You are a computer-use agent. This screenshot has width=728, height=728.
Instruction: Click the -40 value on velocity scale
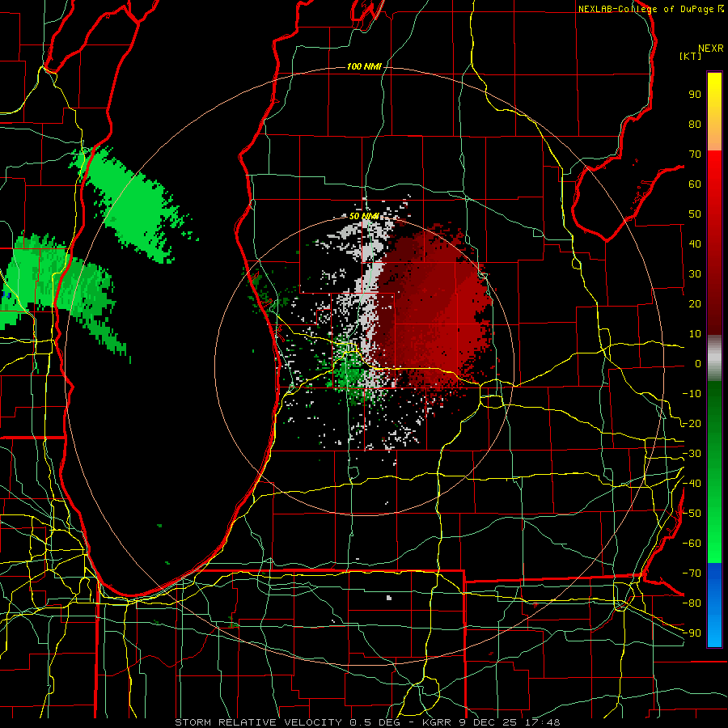(x=692, y=484)
